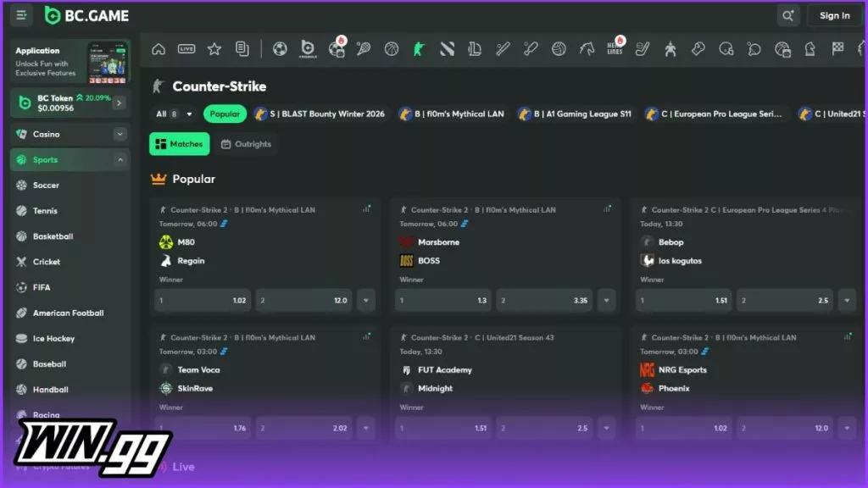
Task: Click the Sign In button
Action: (x=835, y=15)
